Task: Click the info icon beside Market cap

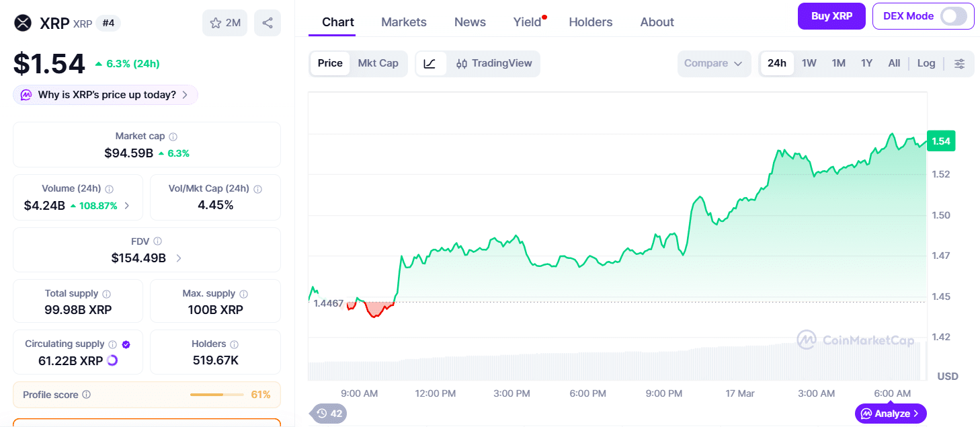Action: coord(173,137)
